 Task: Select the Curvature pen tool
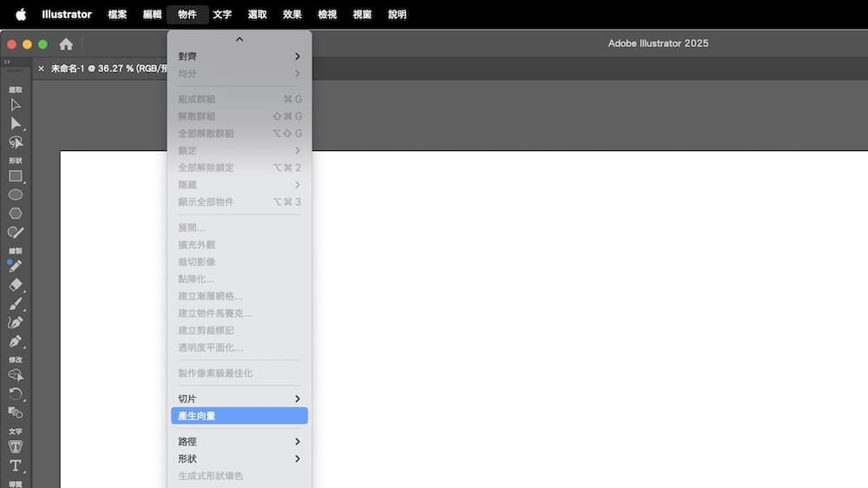point(16,322)
